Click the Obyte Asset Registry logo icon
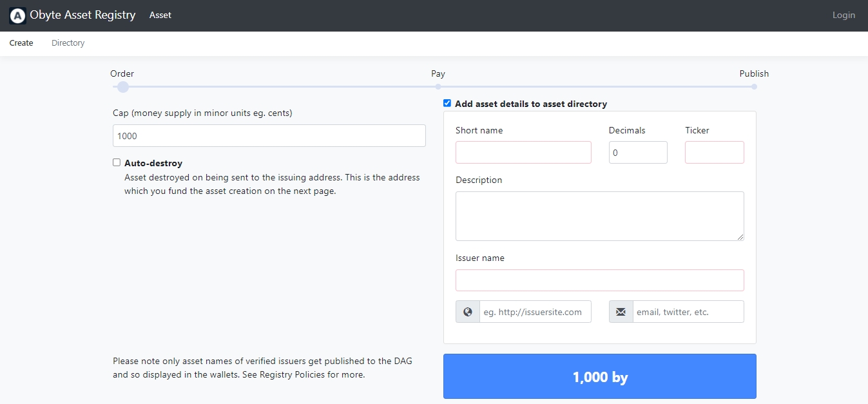868x404 pixels. pyautogui.click(x=17, y=15)
